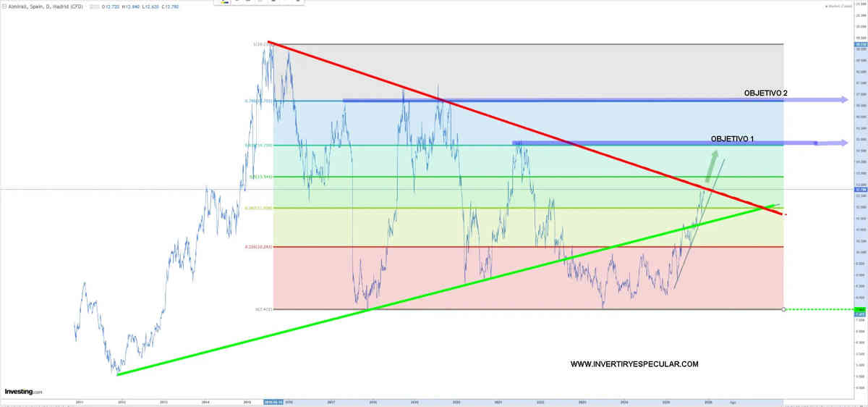
Task: Click the arrowhead ending the OBJETIVO 1 line
Action: click(x=843, y=143)
